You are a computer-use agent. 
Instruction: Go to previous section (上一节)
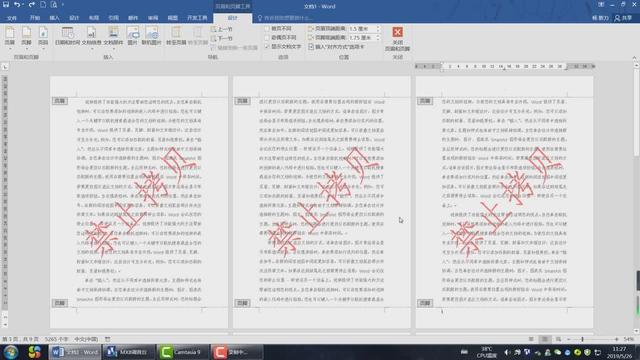222,29
